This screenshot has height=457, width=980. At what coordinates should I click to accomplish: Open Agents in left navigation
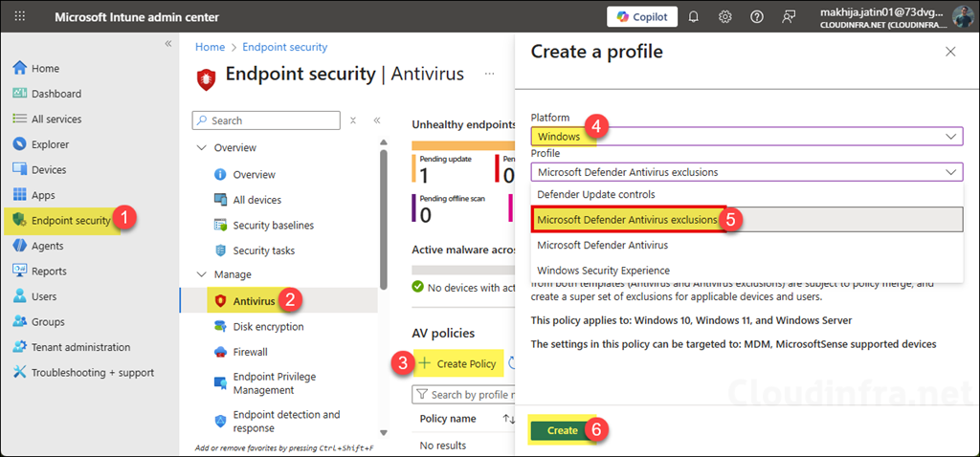pyautogui.click(x=48, y=246)
